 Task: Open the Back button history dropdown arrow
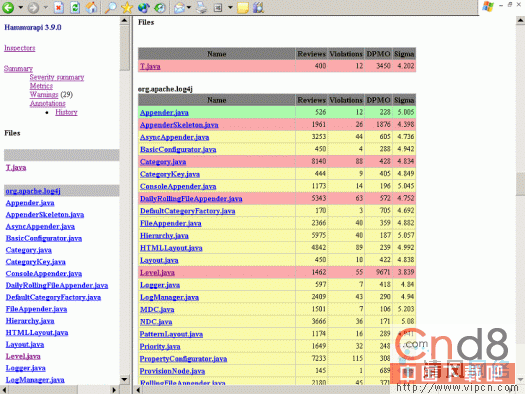pyautogui.click(x=20, y=7)
